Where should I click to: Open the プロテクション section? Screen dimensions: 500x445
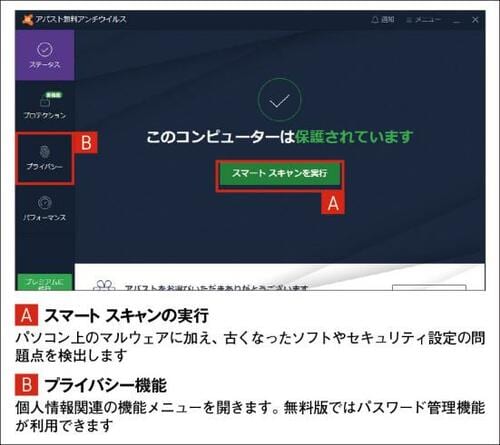tap(45, 106)
